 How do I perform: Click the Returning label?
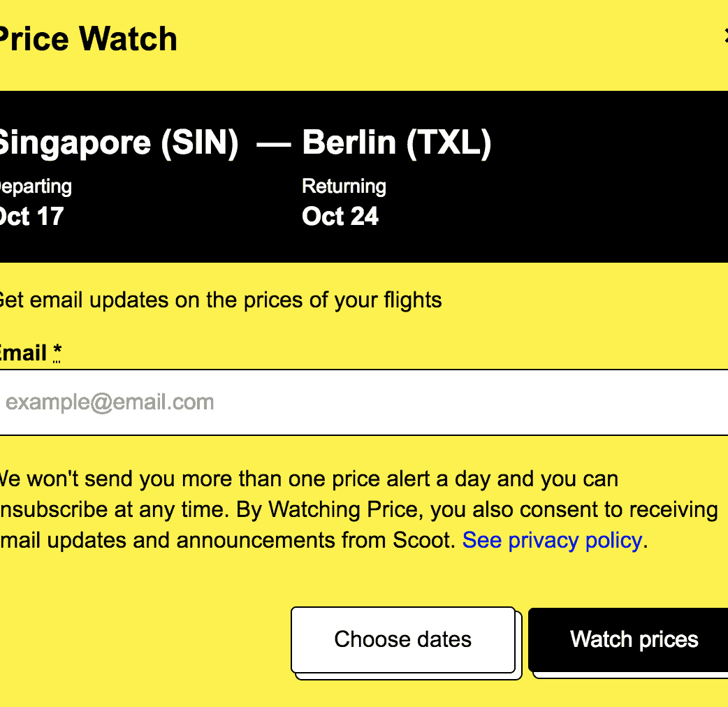tap(344, 187)
